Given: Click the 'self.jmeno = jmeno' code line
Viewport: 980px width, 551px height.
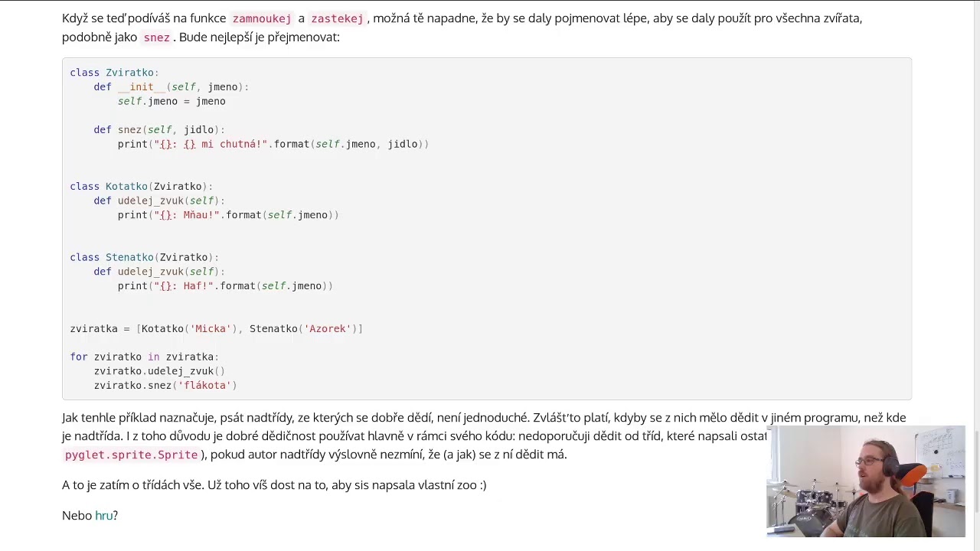Looking at the screenshot, I should [x=171, y=101].
